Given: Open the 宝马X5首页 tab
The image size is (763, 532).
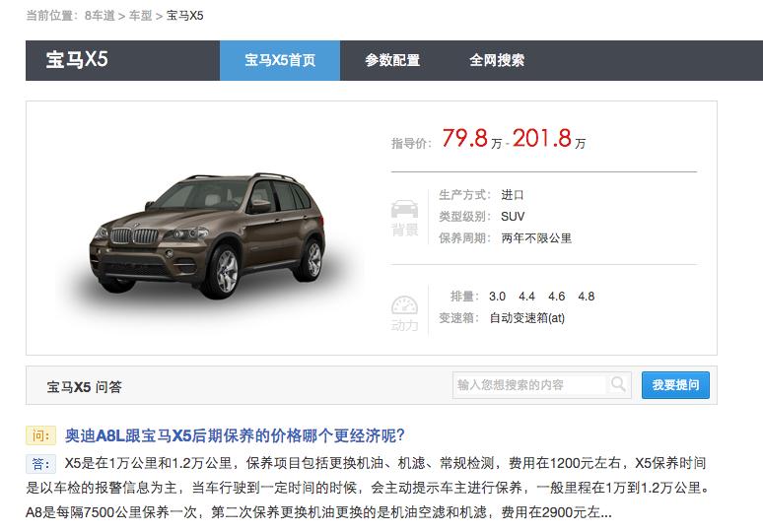Looking at the screenshot, I should click(280, 60).
